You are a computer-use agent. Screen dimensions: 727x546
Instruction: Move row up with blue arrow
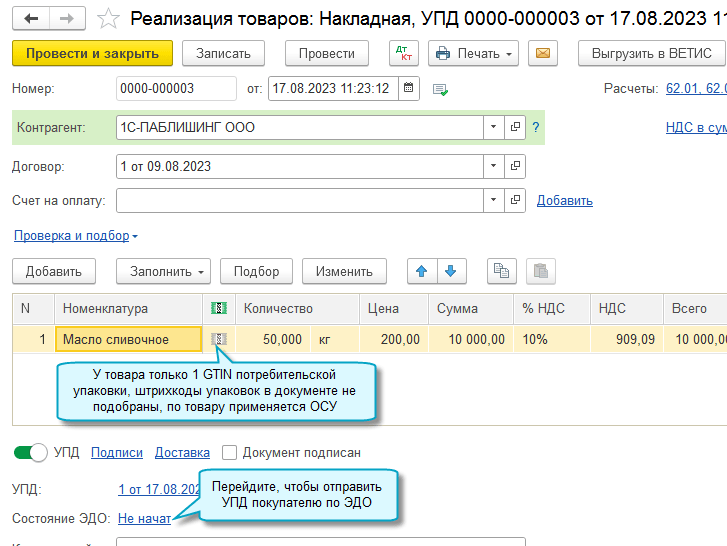(421, 271)
